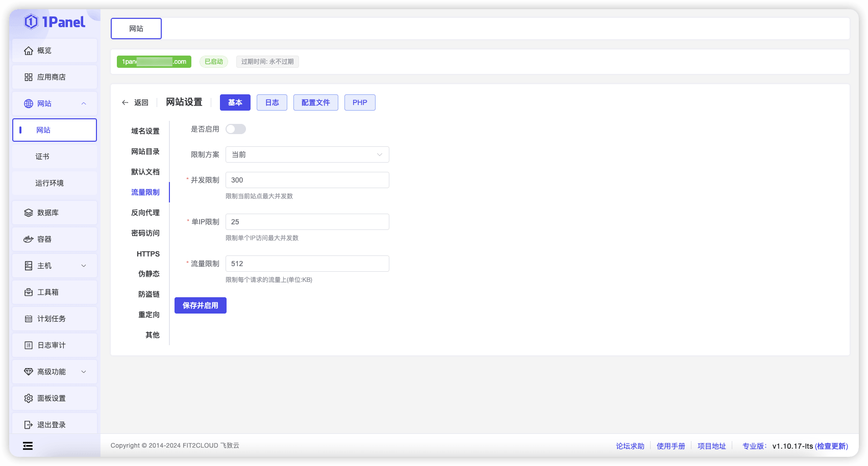Click inside the 并发限制 input field
868x466 pixels.
pyautogui.click(x=307, y=180)
